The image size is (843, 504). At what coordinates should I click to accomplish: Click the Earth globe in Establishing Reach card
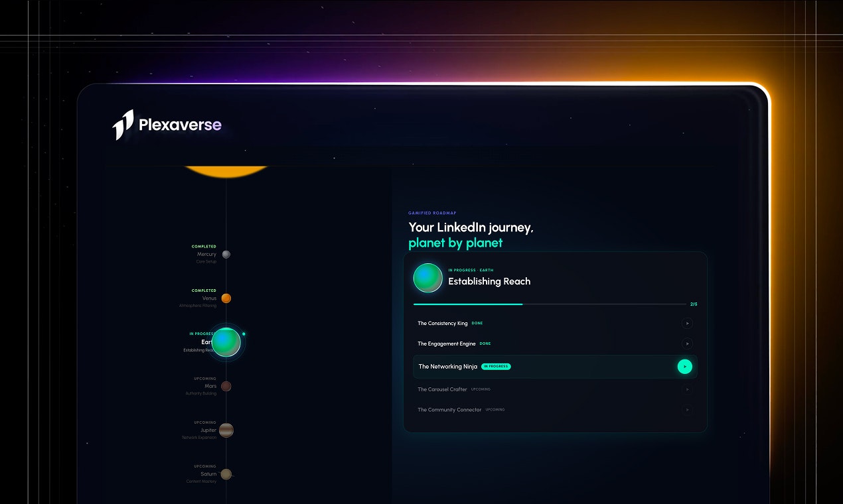(x=428, y=278)
